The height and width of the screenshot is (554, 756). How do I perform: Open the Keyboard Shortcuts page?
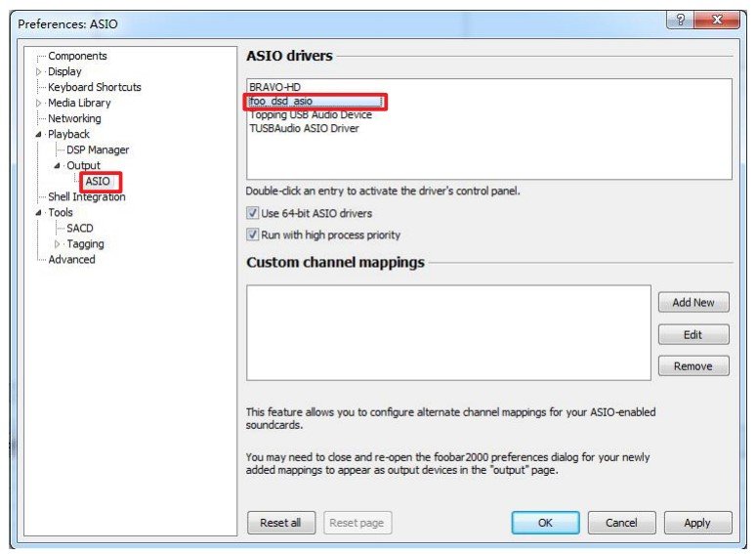click(x=95, y=87)
